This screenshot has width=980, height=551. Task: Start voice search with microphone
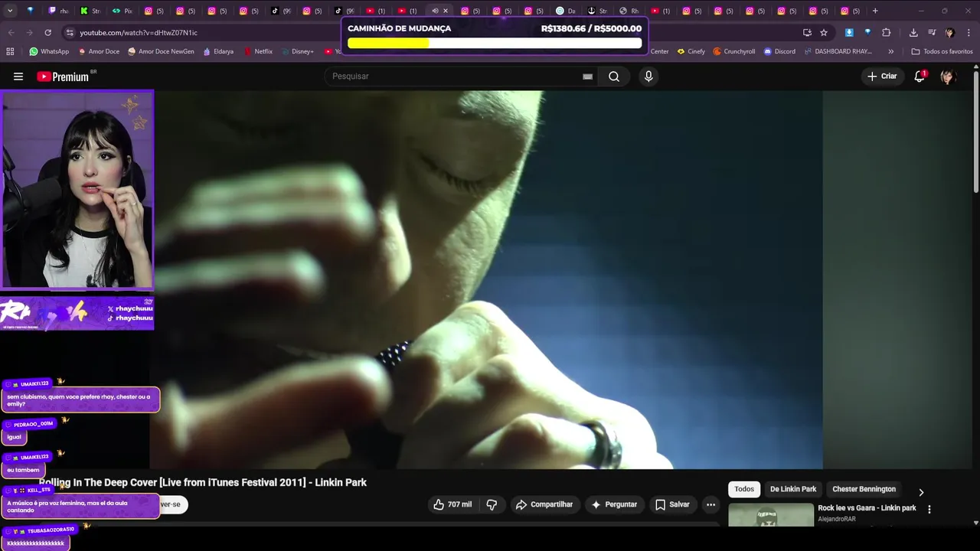[648, 77]
